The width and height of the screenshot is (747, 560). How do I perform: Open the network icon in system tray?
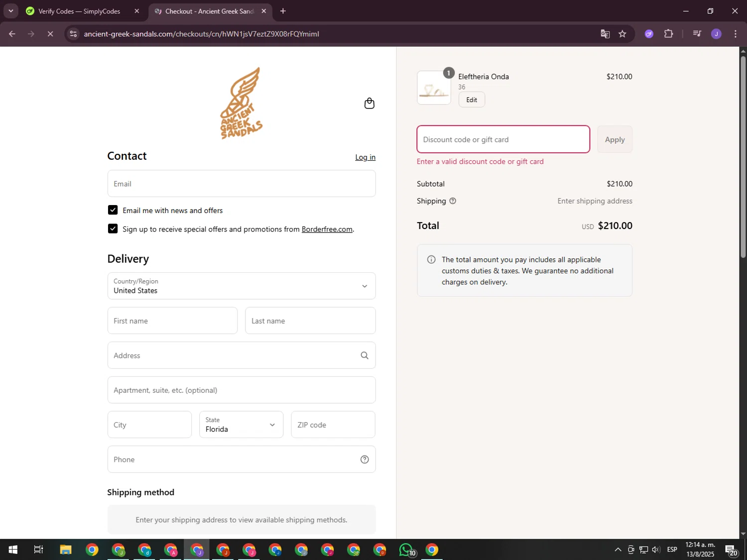643,550
